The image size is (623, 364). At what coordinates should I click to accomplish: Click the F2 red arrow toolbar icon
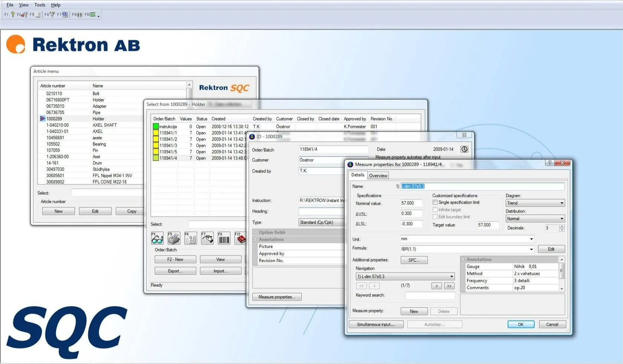coord(24,14)
